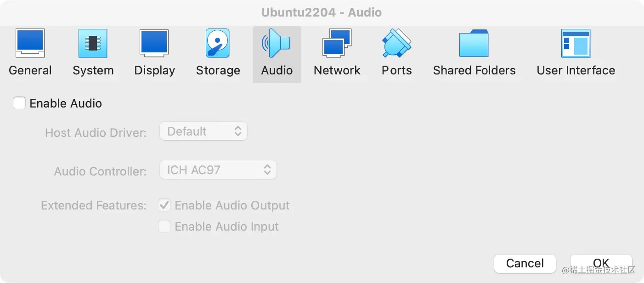Switch to the Network tab label

(337, 71)
